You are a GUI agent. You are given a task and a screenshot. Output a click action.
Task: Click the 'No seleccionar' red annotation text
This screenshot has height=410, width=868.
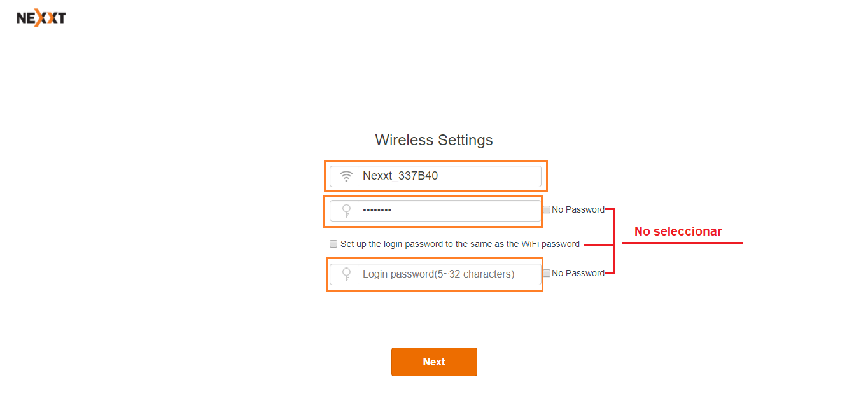pyautogui.click(x=678, y=231)
